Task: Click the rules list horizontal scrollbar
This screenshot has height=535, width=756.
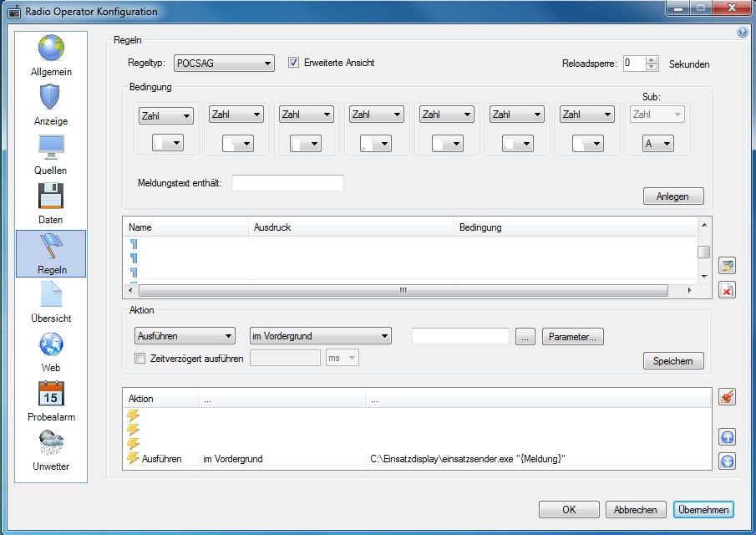Action: tap(402, 290)
